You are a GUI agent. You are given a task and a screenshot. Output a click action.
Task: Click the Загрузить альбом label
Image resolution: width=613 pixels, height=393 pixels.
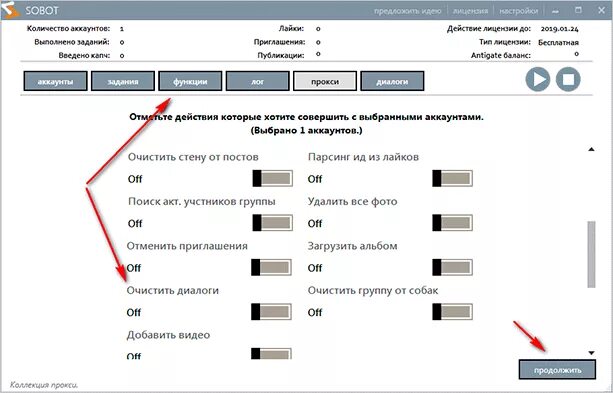pos(353,246)
